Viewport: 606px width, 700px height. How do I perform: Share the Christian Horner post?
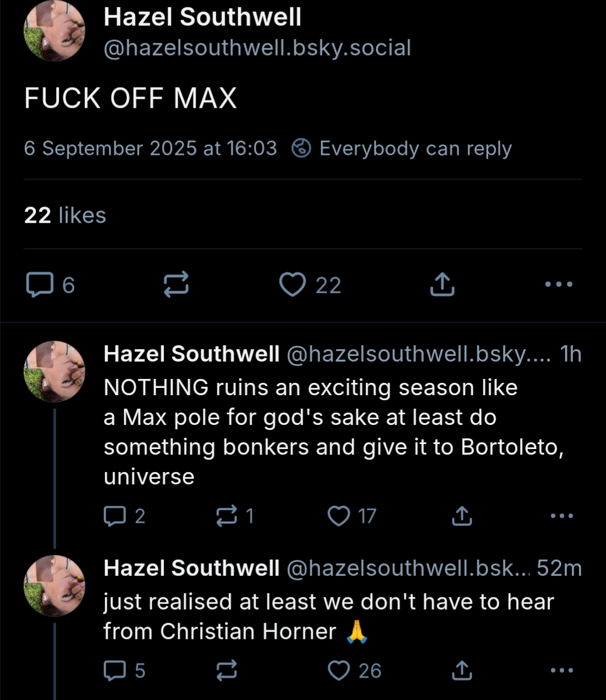[462, 670]
